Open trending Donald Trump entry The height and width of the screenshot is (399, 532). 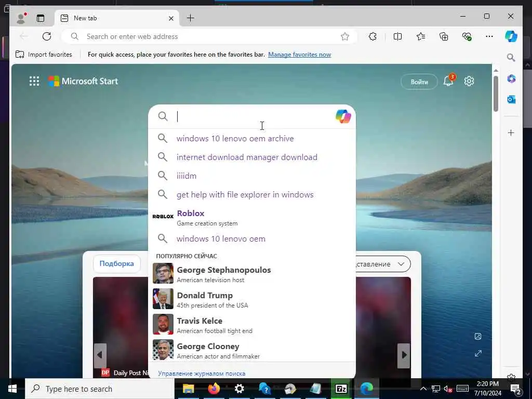(x=252, y=299)
